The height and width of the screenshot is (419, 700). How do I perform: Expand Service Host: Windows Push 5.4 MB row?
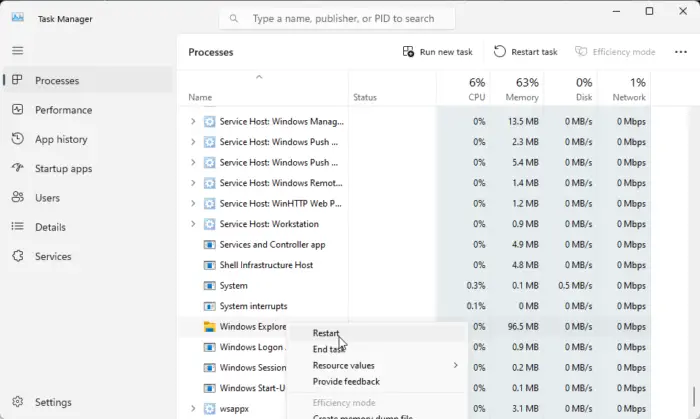pos(193,162)
